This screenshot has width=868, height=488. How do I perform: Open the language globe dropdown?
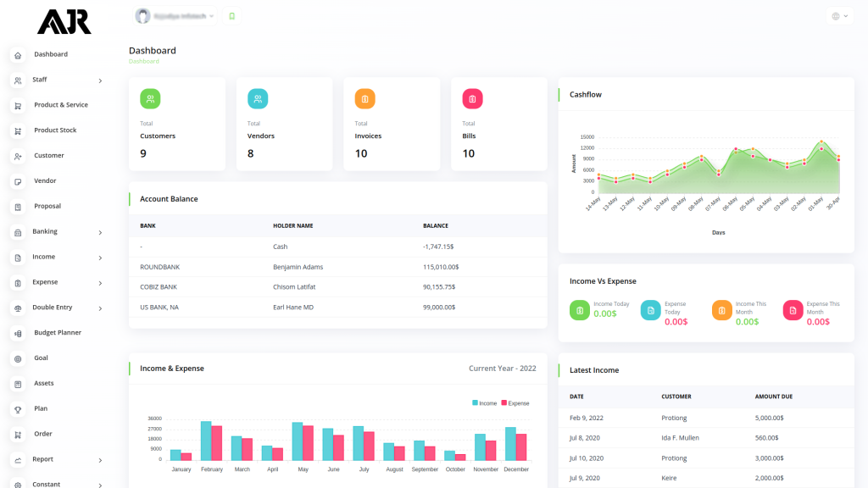[x=839, y=16]
